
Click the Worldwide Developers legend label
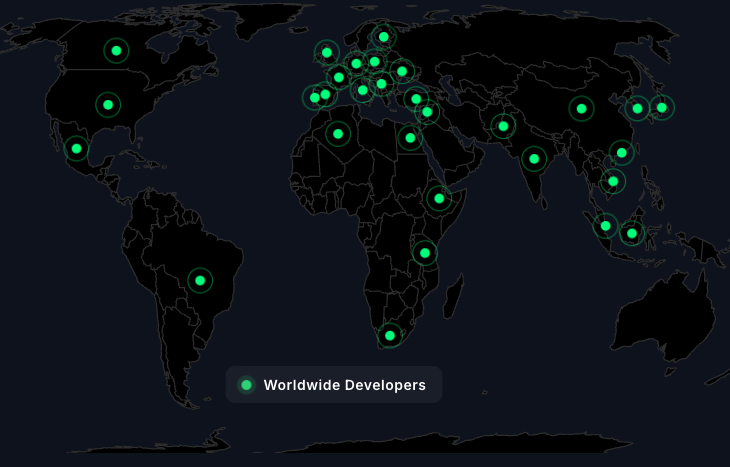345,385
